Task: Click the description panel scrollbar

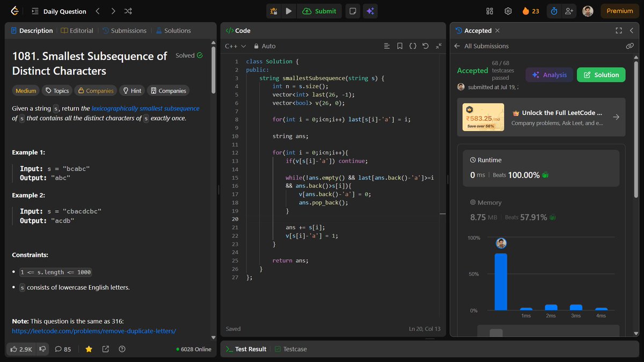Action: click(x=214, y=70)
